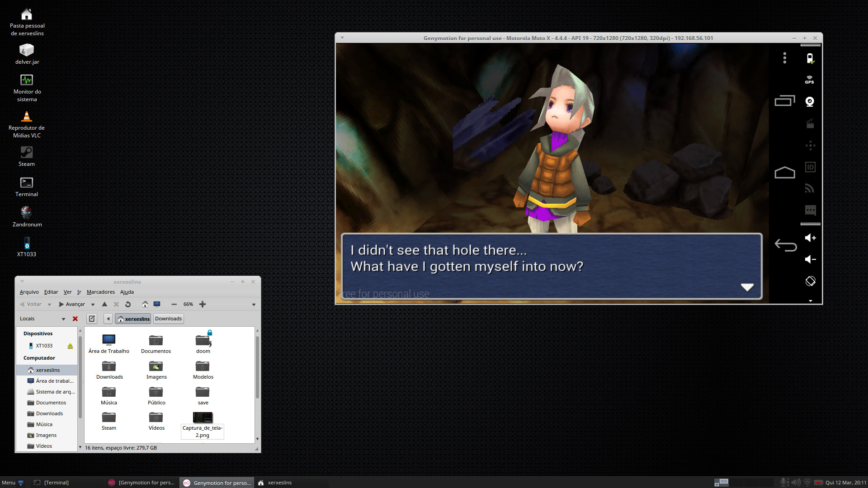
Task: Open the Ver menu
Action: [x=67, y=292]
